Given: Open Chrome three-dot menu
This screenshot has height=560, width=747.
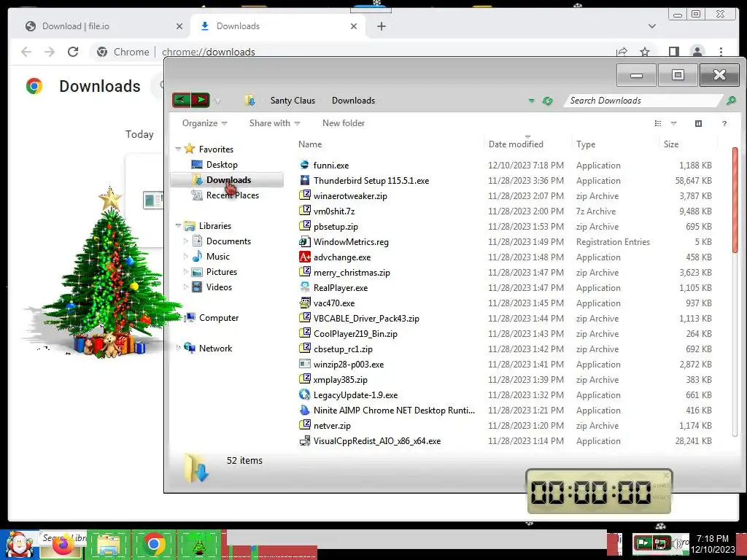Looking at the screenshot, I should [x=721, y=52].
